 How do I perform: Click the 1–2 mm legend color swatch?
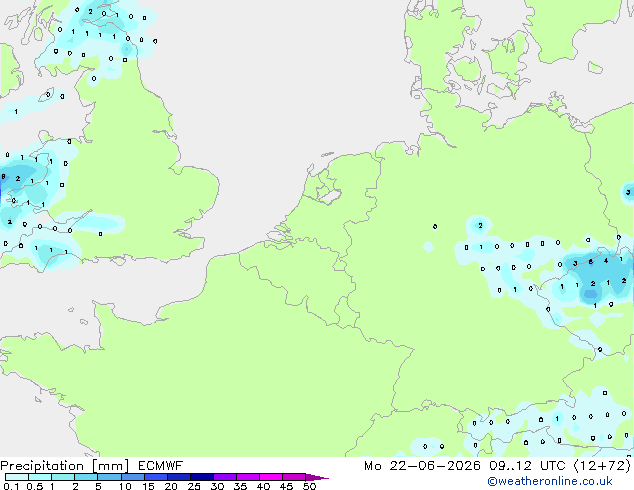click(63, 477)
